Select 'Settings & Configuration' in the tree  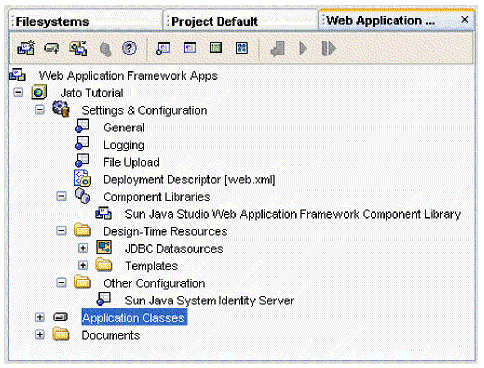click(x=144, y=110)
